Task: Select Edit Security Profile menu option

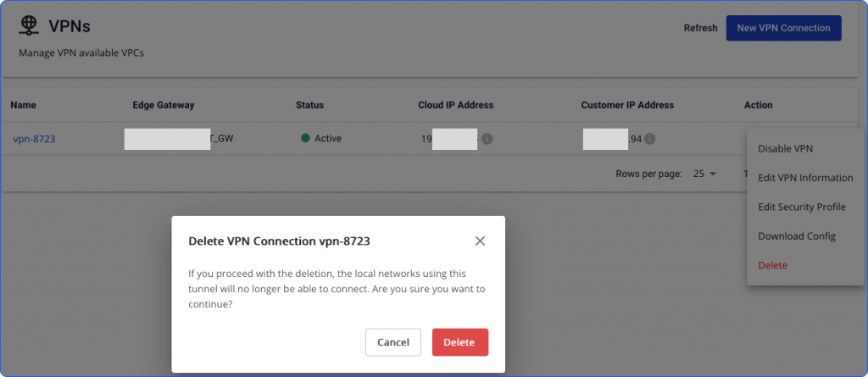Action: (x=801, y=207)
